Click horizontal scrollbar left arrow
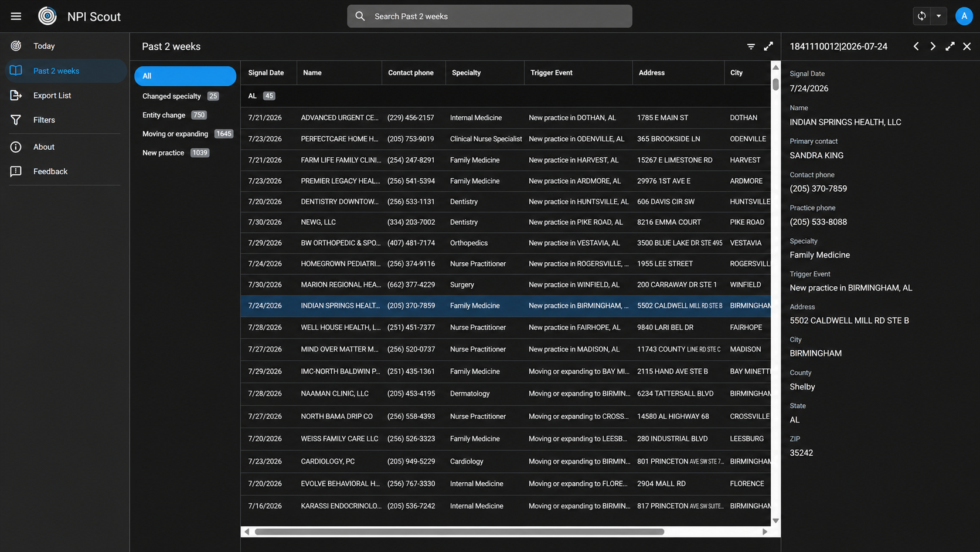The width and height of the screenshot is (980, 552). click(x=247, y=531)
